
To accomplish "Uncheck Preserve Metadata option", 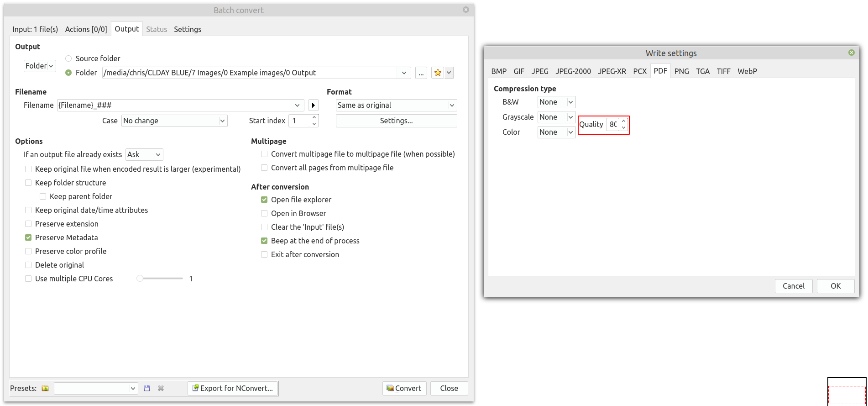I will click(x=28, y=237).
